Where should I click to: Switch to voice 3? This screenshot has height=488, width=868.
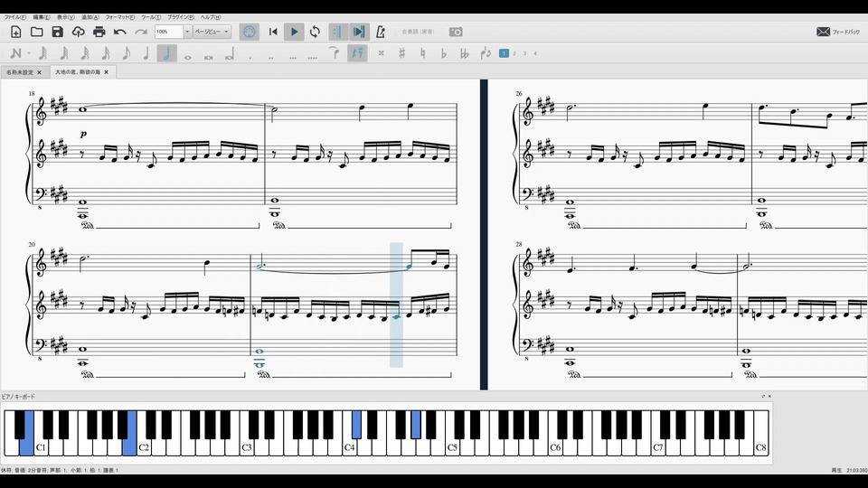[x=524, y=53]
